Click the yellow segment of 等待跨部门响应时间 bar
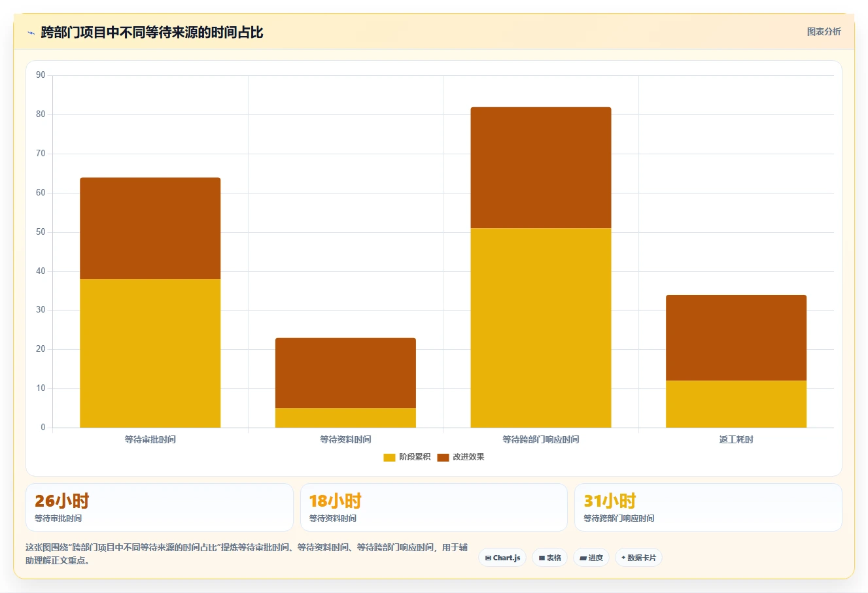The width and height of the screenshot is (868, 593). pos(541,328)
